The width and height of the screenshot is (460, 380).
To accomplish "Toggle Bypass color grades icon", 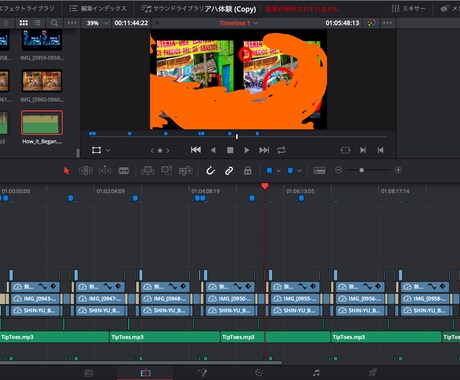I will pos(372,23).
